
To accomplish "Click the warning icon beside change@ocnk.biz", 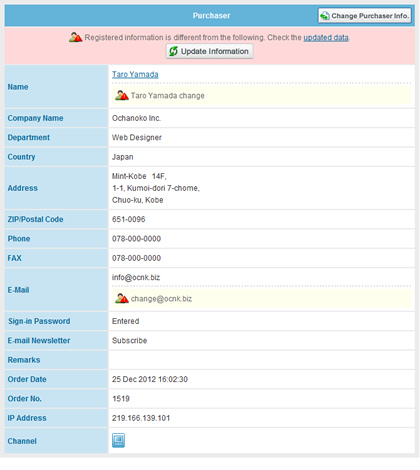I will coord(122,298).
